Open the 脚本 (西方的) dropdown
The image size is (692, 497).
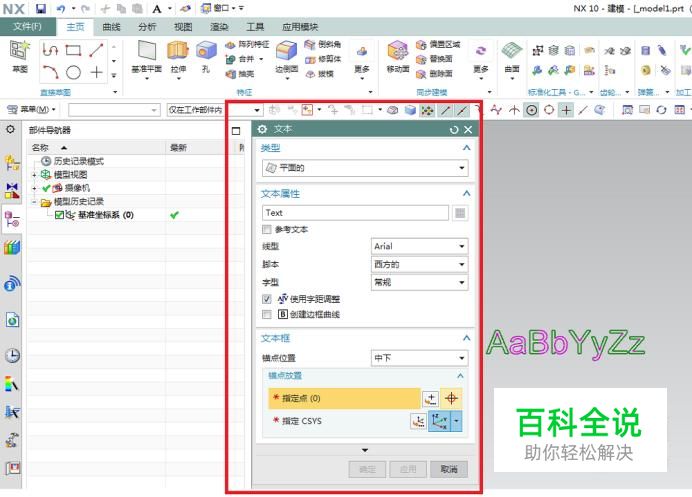(419, 264)
